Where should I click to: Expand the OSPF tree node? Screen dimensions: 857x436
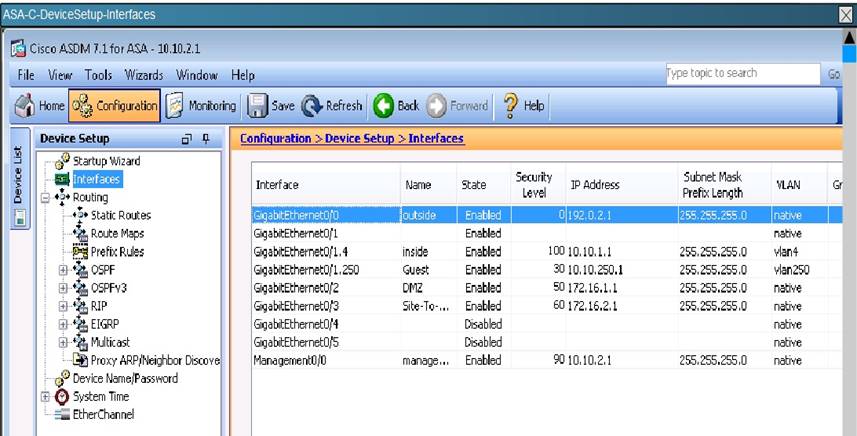63,269
